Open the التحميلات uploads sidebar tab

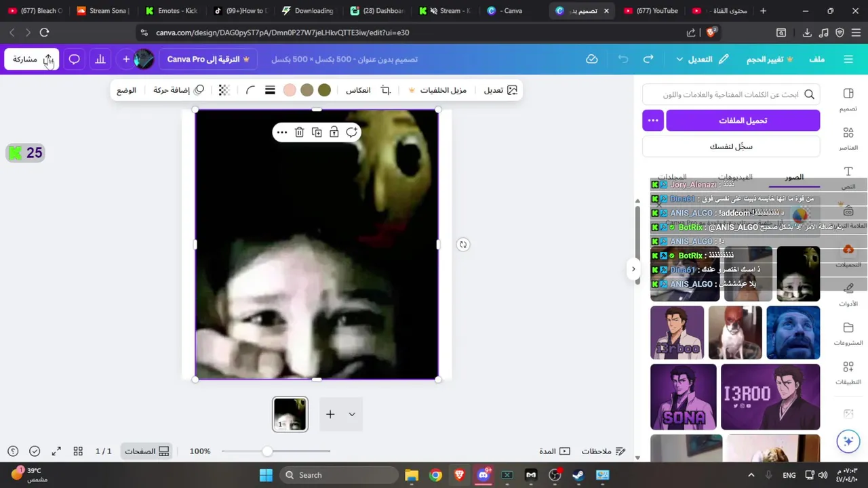pyautogui.click(x=848, y=256)
